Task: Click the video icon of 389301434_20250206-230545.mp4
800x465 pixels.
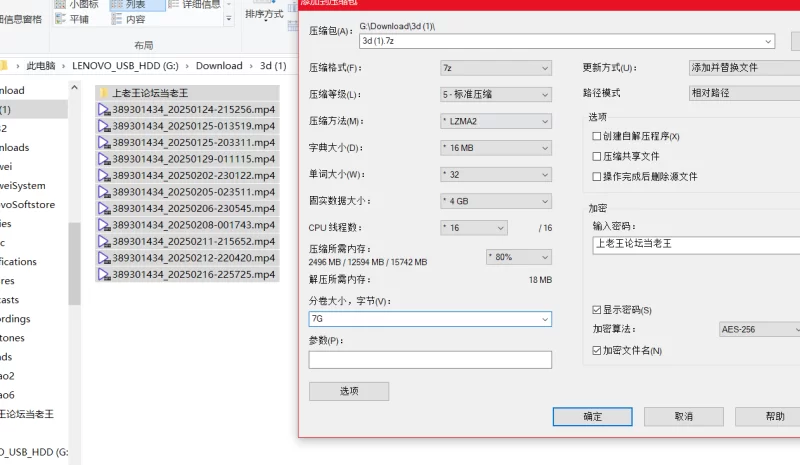Action: tap(104, 209)
